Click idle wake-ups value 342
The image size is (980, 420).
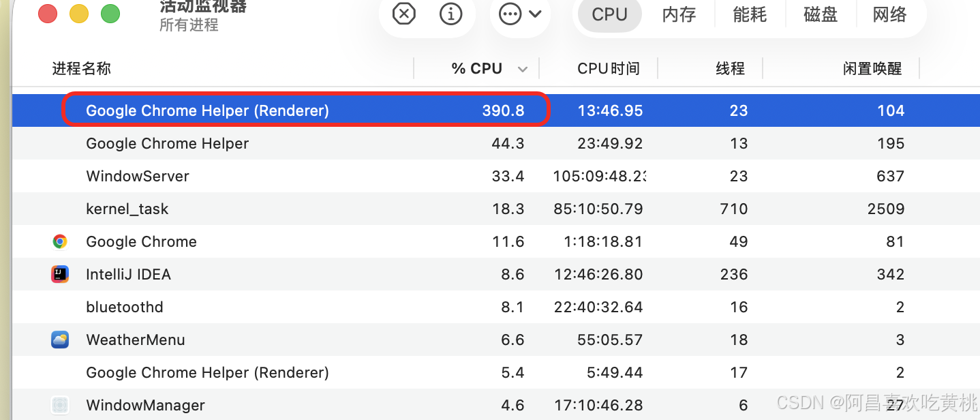coord(891,274)
